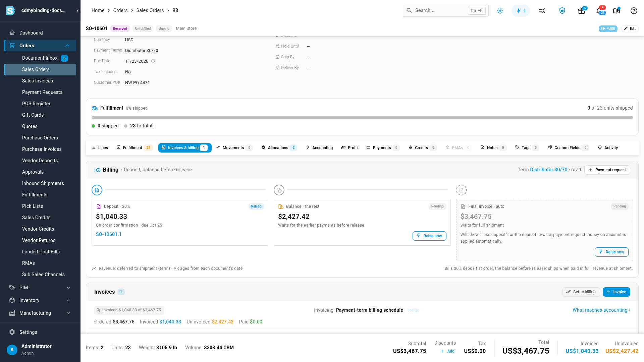Open notifications bell icon
The width and height of the screenshot is (644, 362).
click(x=599, y=11)
